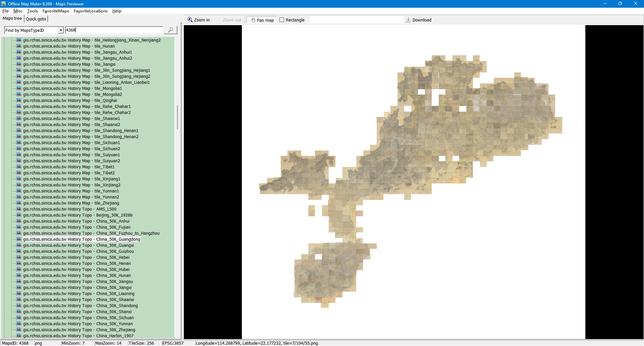Click icon beside China_Harbin_1907 entry

coord(19,336)
